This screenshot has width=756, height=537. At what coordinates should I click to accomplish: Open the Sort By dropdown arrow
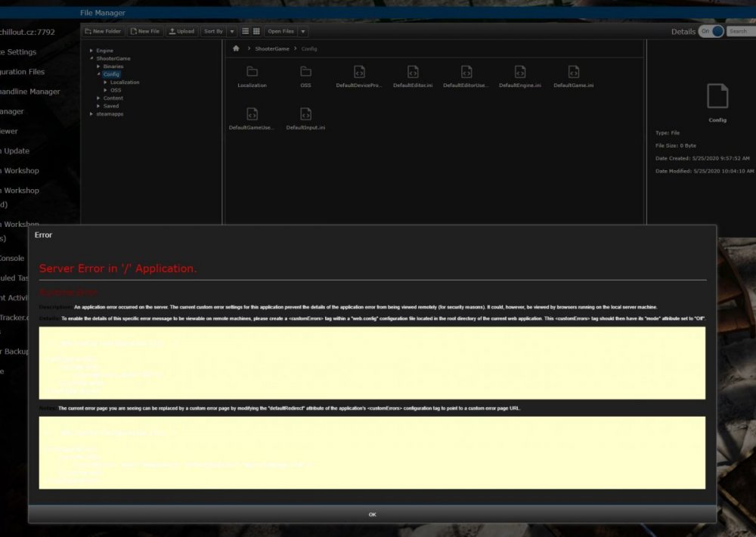(232, 32)
